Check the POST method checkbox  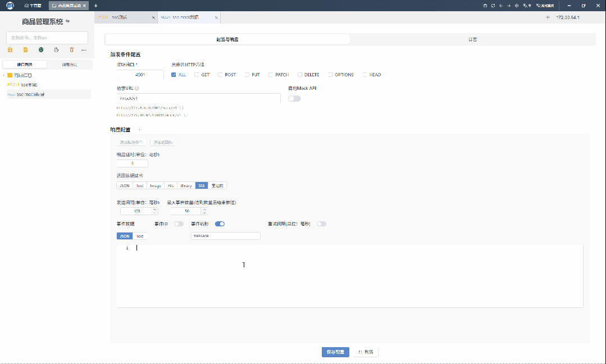tap(220, 75)
